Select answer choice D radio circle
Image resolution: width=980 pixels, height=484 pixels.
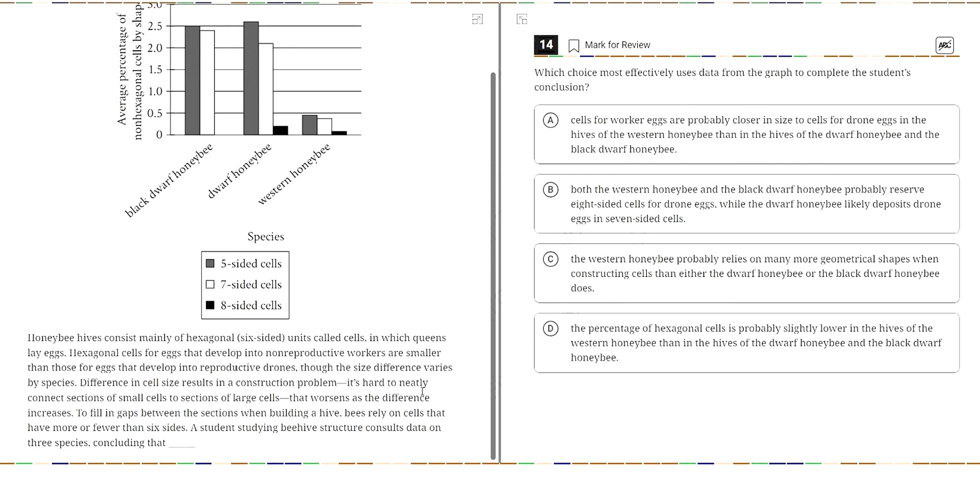(x=550, y=328)
